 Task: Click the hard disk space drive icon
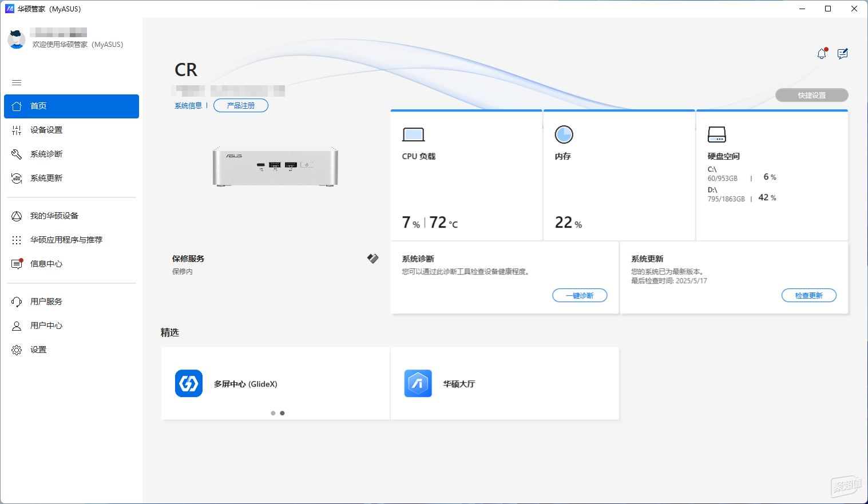(717, 134)
